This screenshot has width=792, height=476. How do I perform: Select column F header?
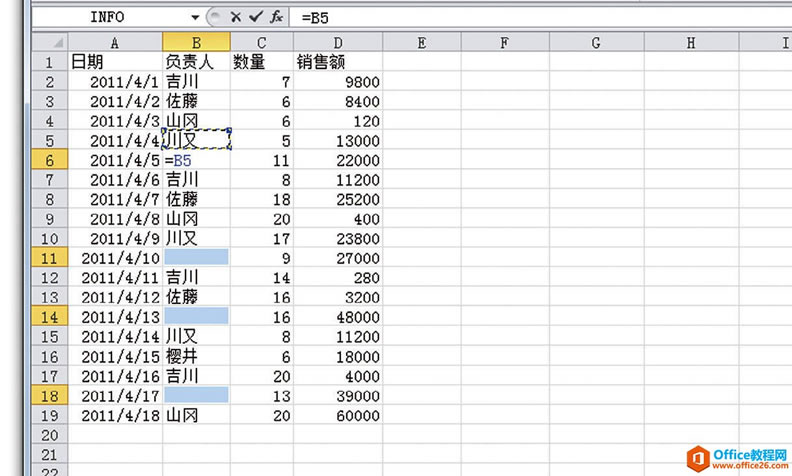coord(505,42)
